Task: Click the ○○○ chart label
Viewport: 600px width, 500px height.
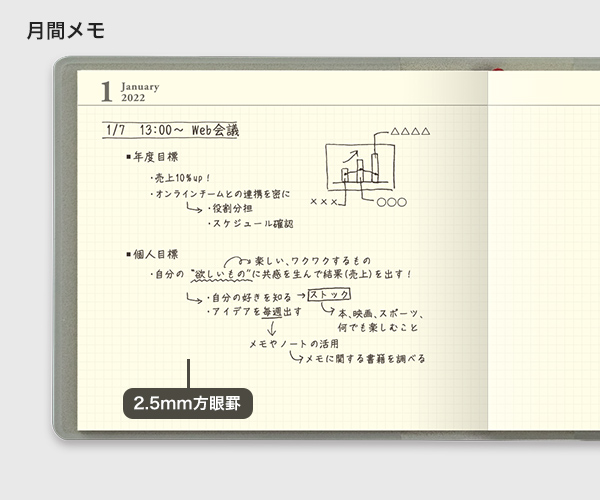Action: pyautogui.click(x=391, y=202)
